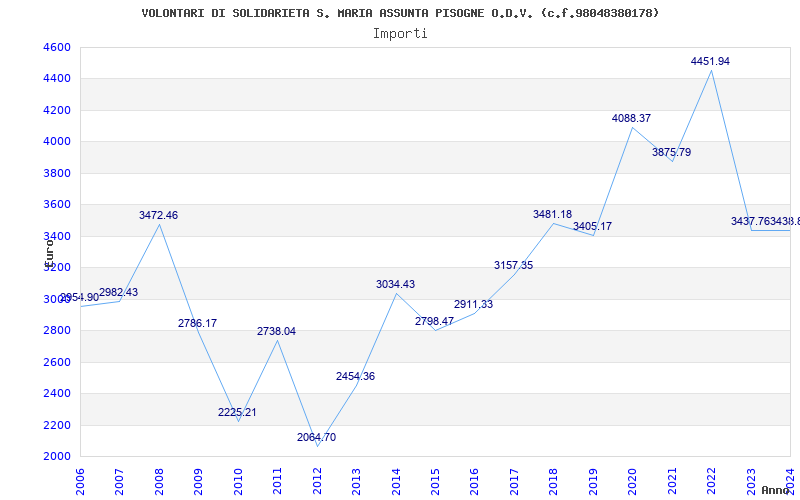Click the chart title with c.f.98048380178
The height and width of the screenshot is (500, 800).
400,13
